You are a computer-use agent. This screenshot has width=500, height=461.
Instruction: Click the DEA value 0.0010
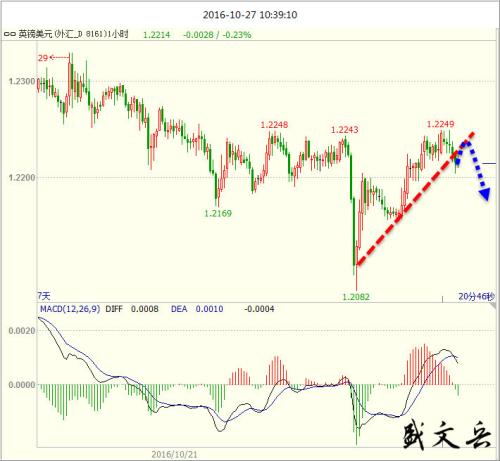click(209, 309)
